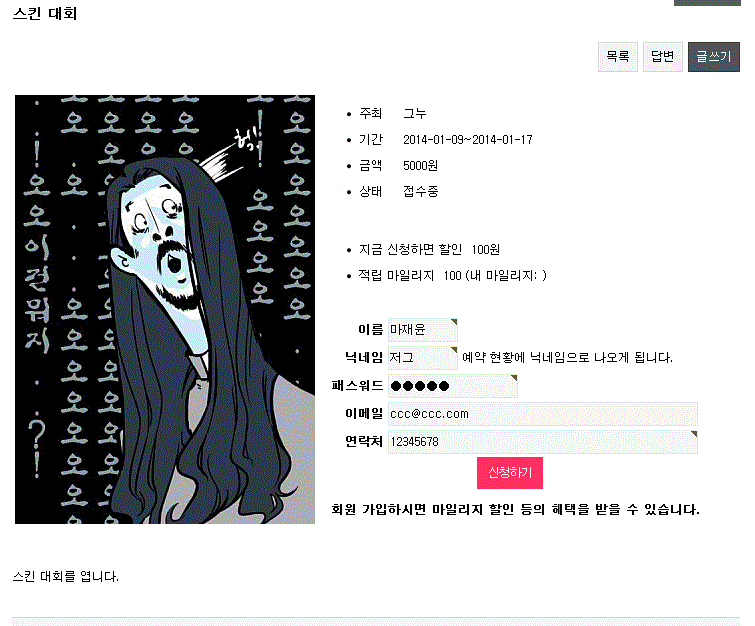This screenshot has width=755, height=626.
Task: Select the 기간 date range text
Action: pos(468,140)
